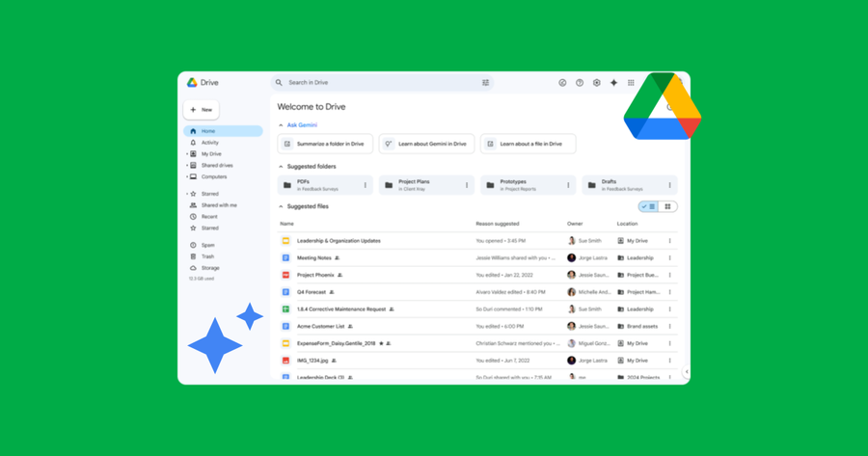The height and width of the screenshot is (456, 868).
Task: Open the Meeting Notes file
Action: point(313,257)
